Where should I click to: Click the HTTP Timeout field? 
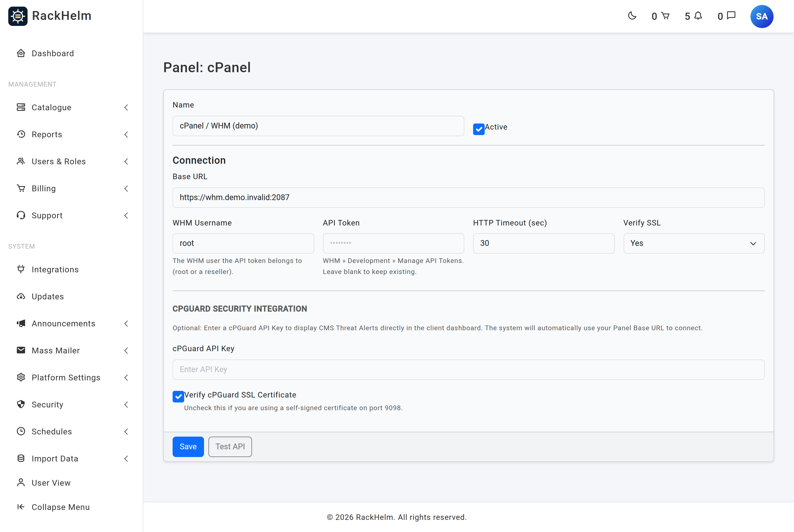point(544,243)
